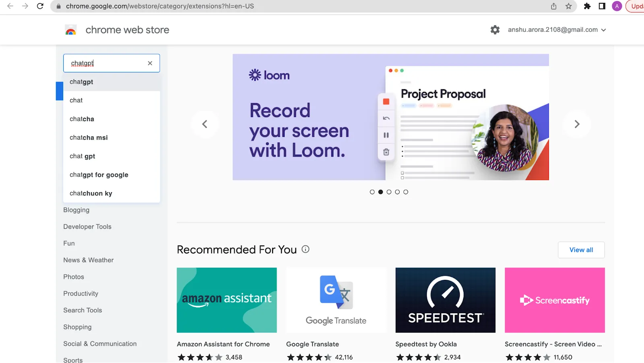Image resolution: width=644 pixels, height=363 pixels.
Task: Click 'Amazon Assistant for Chrome' title
Action: point(223,344)
